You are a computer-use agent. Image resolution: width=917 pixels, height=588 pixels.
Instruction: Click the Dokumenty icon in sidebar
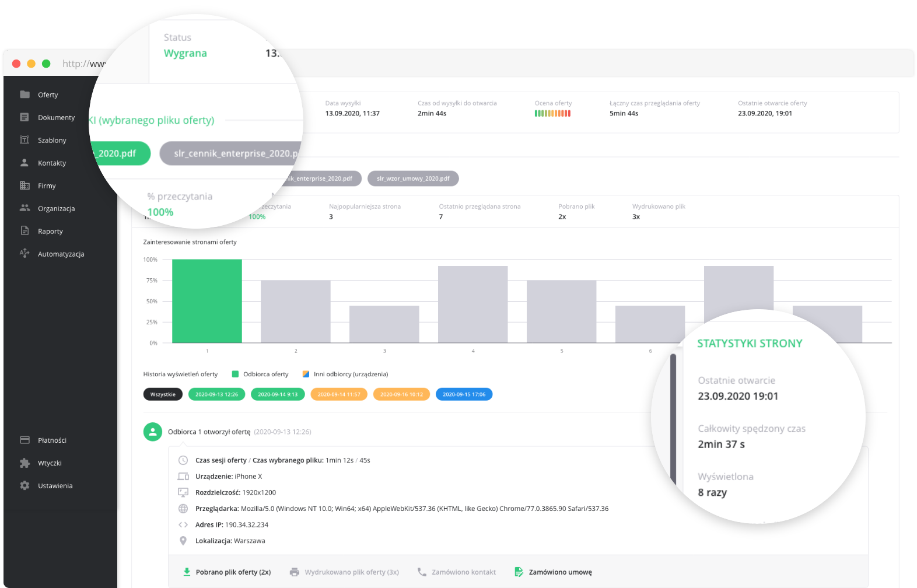click(x=24, y=117)
